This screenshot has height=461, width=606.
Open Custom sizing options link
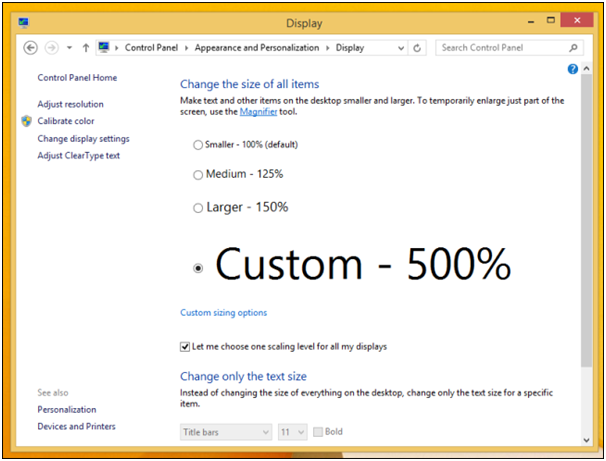[223, 313]
